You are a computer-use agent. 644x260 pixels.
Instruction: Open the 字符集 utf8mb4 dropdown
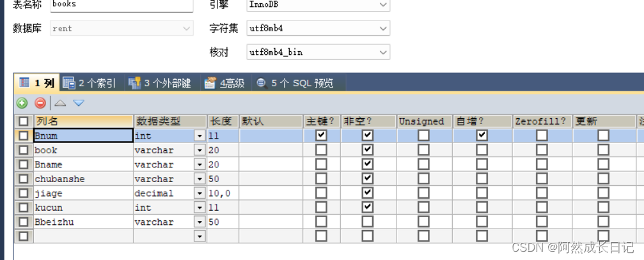point(318,28)
